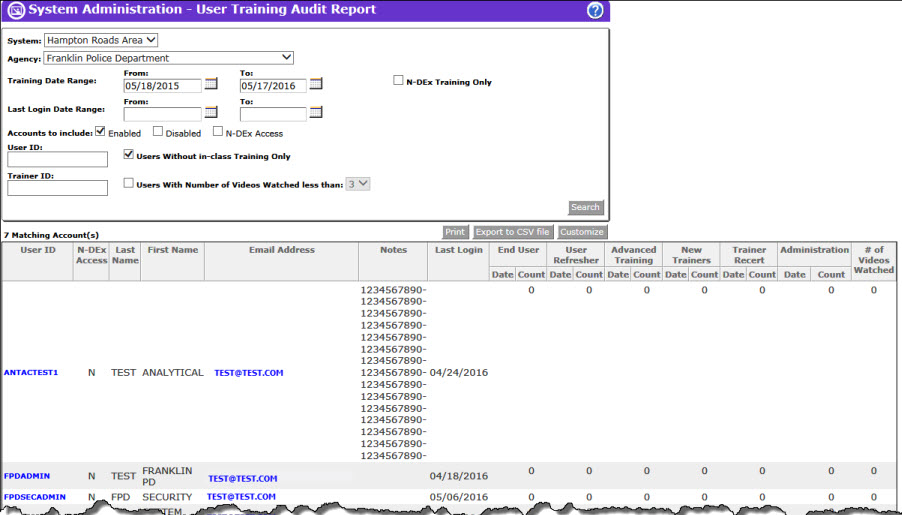Open calendar for Training Date To

coord(316,84)
